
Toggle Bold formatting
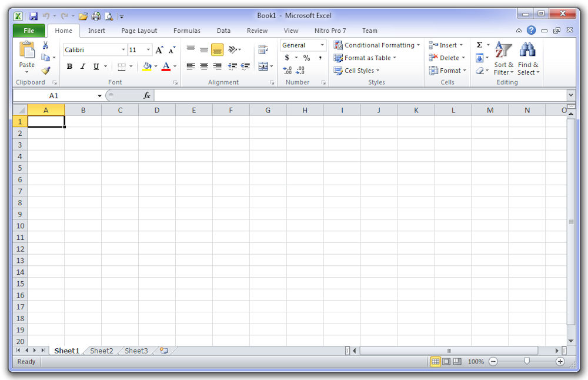click(69, 66)
